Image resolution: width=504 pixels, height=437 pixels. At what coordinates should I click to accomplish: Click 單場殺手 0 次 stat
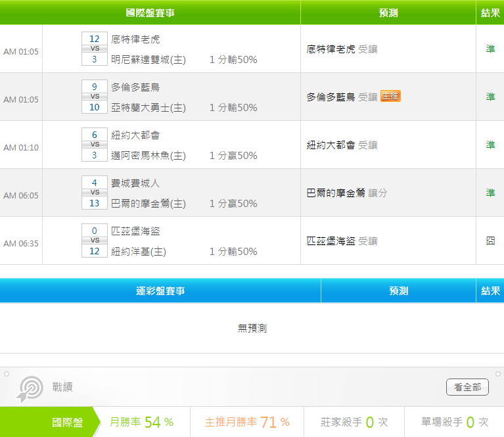[455, 422]
